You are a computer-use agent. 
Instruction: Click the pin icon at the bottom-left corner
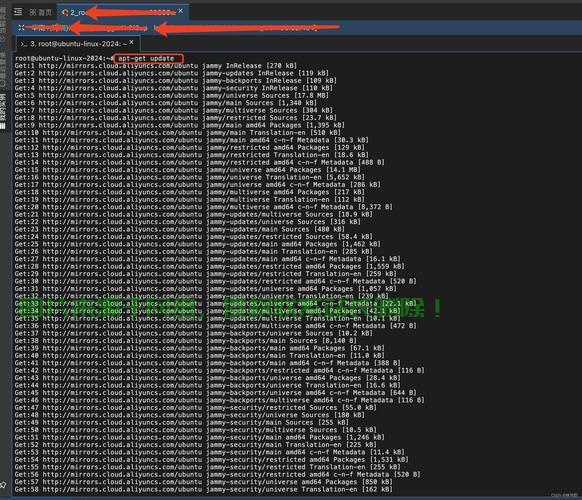[x=3, y=484]
